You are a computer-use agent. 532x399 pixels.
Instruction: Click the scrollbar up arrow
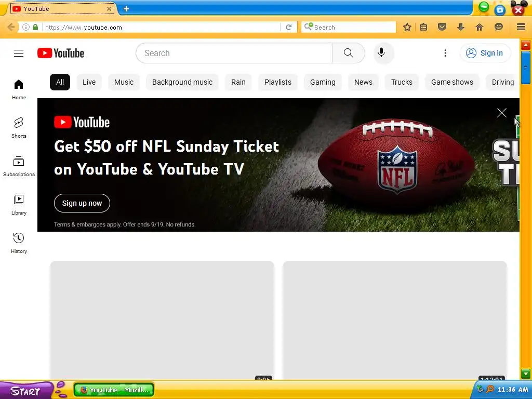pos(526,45)
